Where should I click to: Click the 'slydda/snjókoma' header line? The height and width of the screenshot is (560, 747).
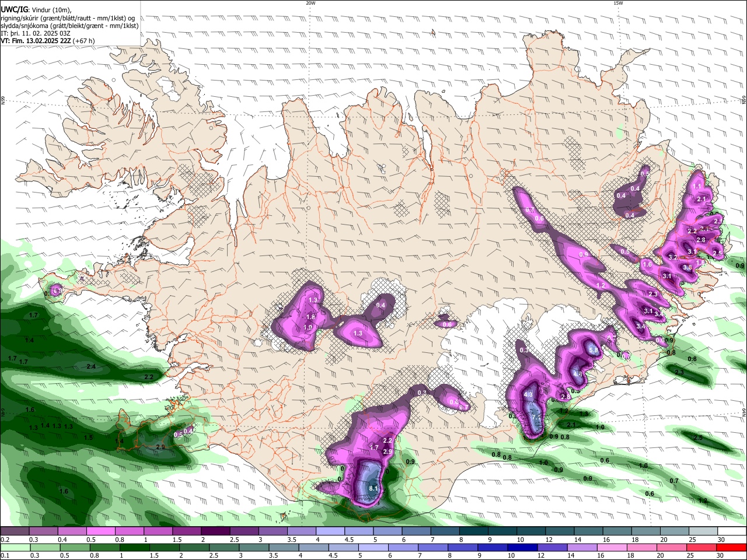(x=69, y=26)
